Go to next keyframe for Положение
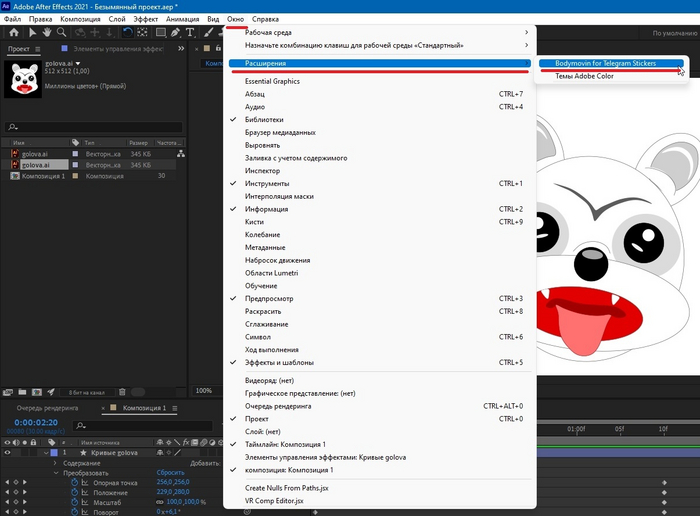Screen dimensions: 700x516 (25, 492)
